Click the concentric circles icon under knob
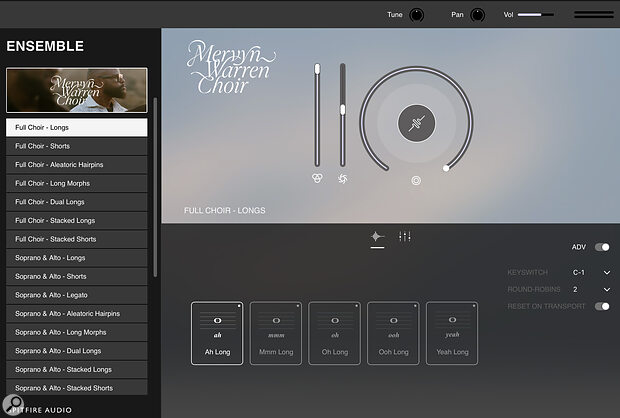This screenshot has width=620, height=418. pos(416,181)
